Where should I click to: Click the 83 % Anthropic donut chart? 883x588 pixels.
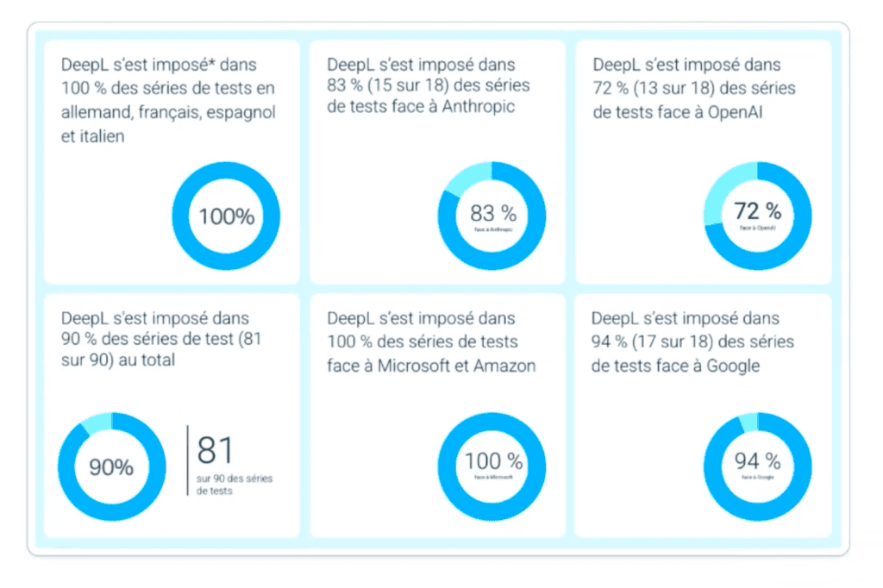492,215
